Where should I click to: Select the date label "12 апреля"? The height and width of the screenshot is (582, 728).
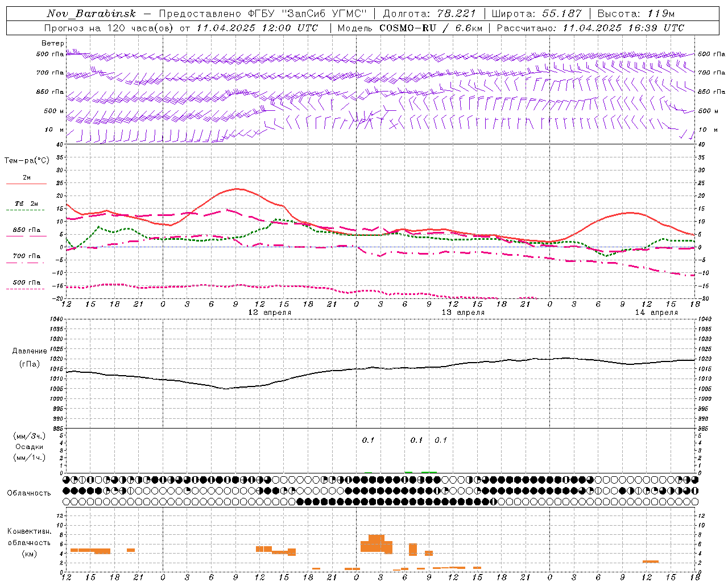pos(270,313)
